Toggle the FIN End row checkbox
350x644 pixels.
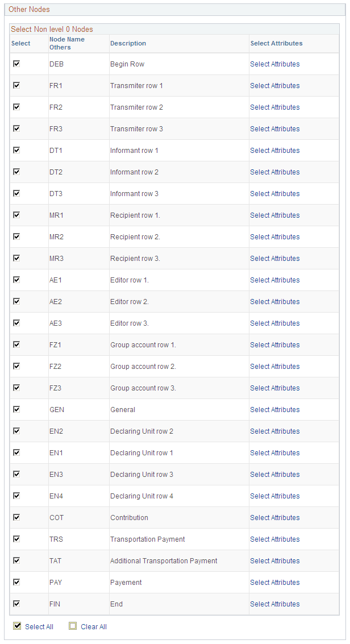(16, 603)
